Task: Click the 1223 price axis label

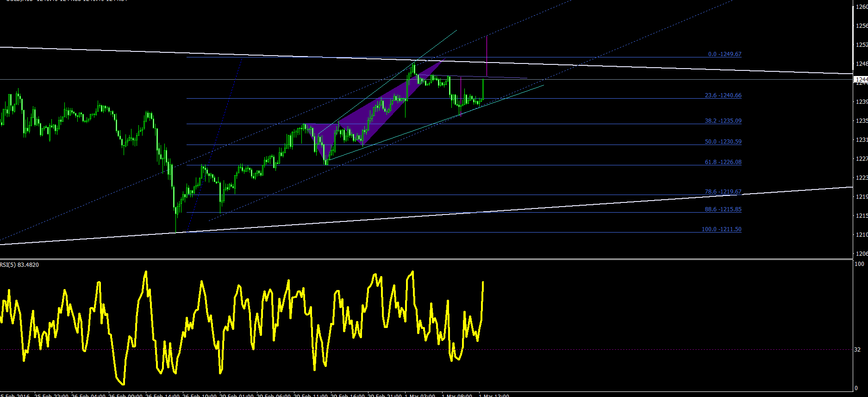Action: point(862,178)
